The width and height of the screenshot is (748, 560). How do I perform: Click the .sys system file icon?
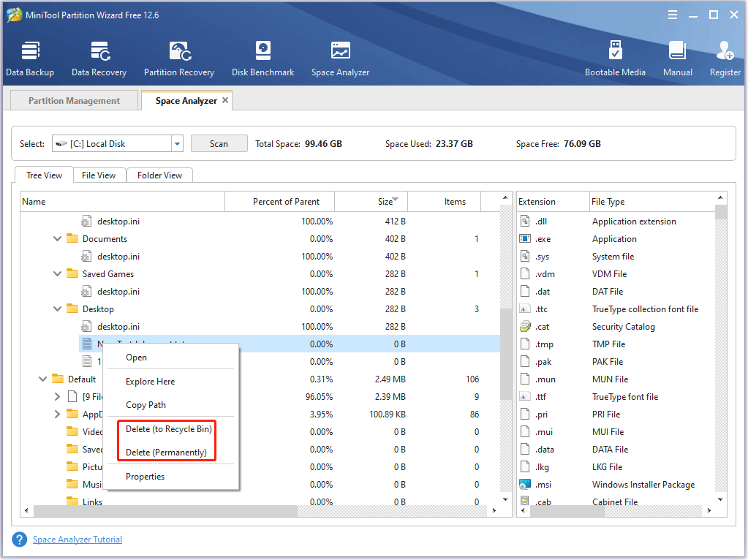525,256
